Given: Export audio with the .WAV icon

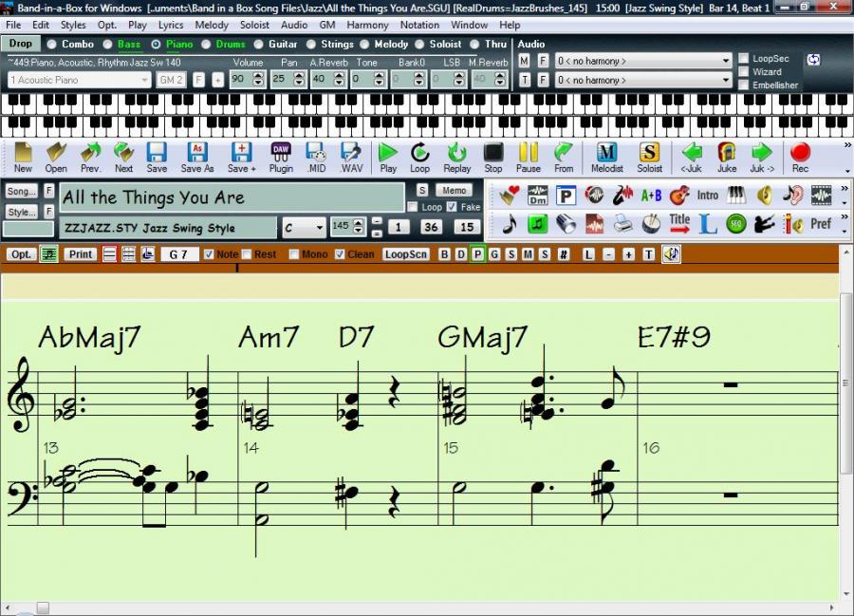Looking at the screenshot, I should (351, 158).
